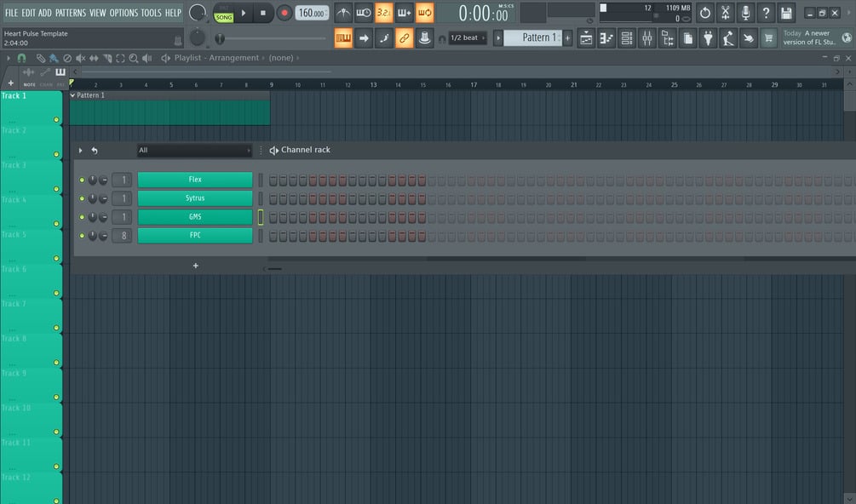
Task: Open channel rack 'All' filter dropdown
Action: pos(194,150)
